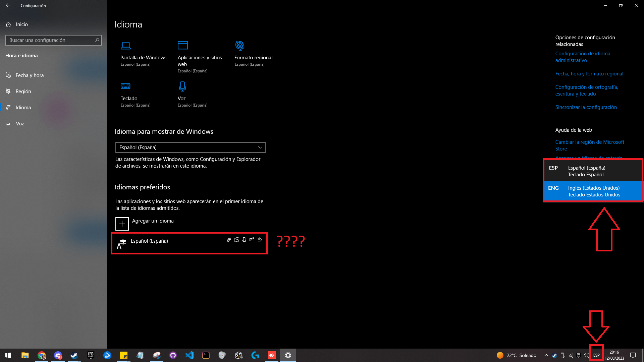Open the Fecha y hora section
644x362 pixels.
tap(30, 75)
